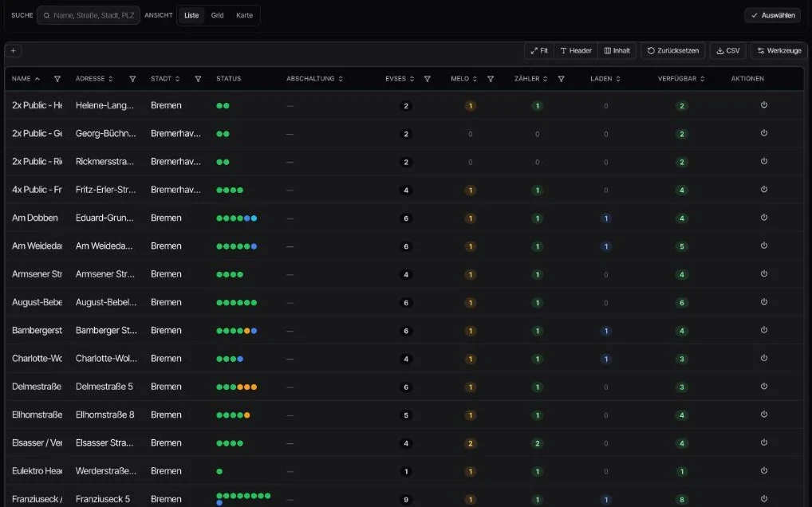Image resolution: width=812 pixels, height=507 pixels.
Task: Click power action for August-Bebel row
Action: click(x=764, y=302)
